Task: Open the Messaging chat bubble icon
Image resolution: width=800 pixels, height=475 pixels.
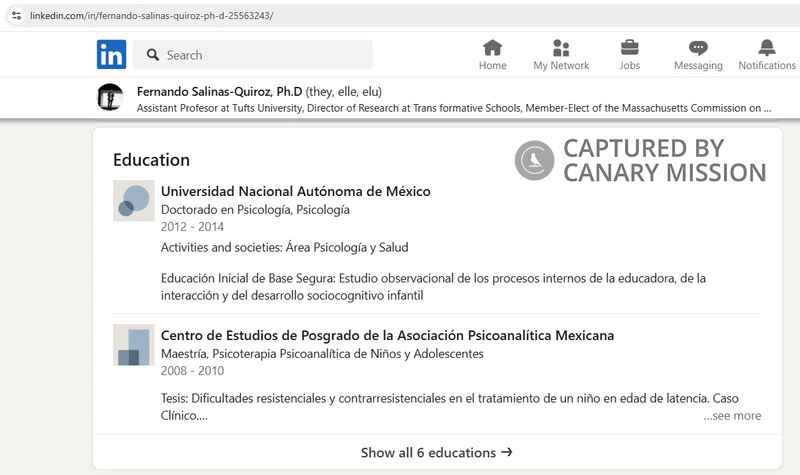Action: 698,48
